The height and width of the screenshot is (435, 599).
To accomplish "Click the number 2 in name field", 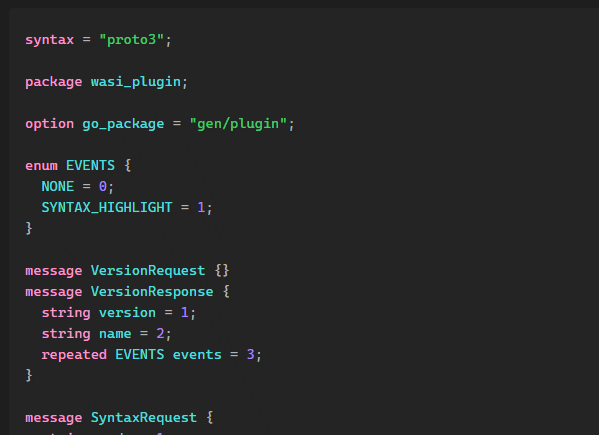I will pyautogui.click(x=160, y=334).
